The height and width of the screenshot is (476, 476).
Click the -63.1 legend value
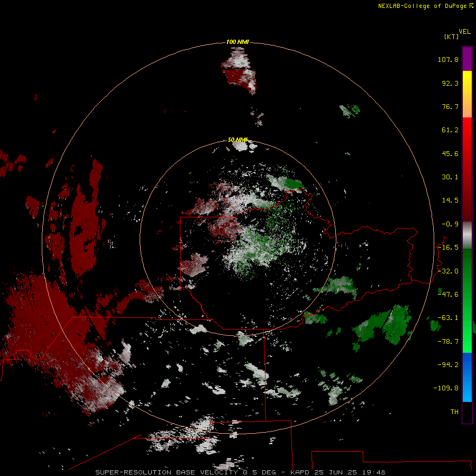[448, 318]
